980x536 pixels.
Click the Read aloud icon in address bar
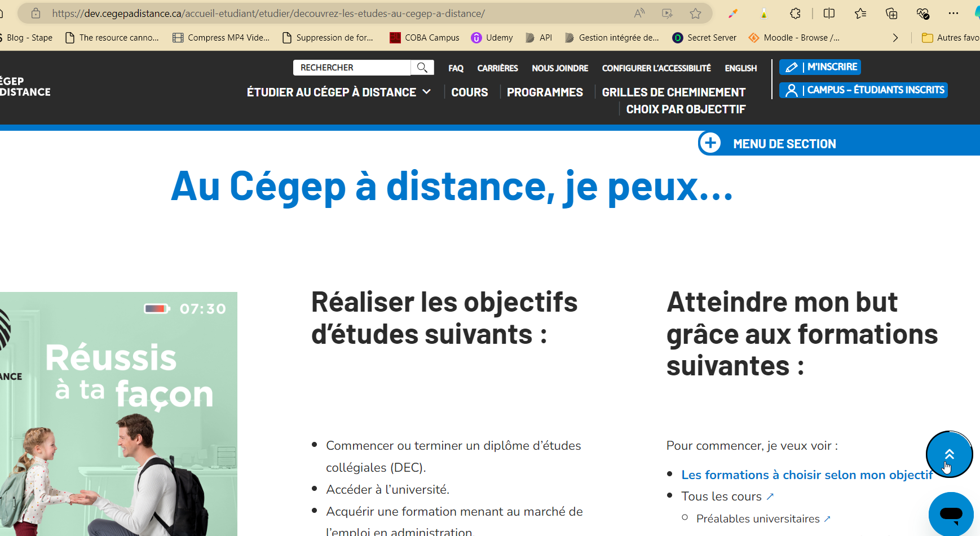pyautogui.click(x=639, y=14)
